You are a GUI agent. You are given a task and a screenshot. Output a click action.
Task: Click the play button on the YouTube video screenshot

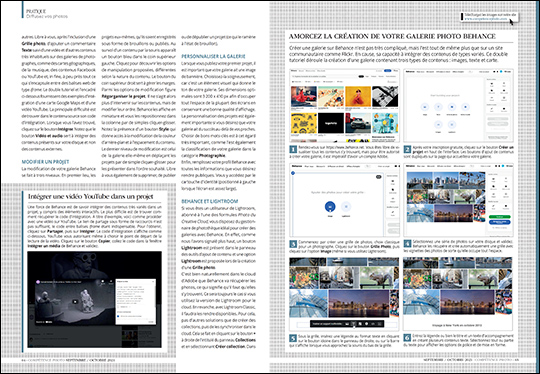(74, 301)
